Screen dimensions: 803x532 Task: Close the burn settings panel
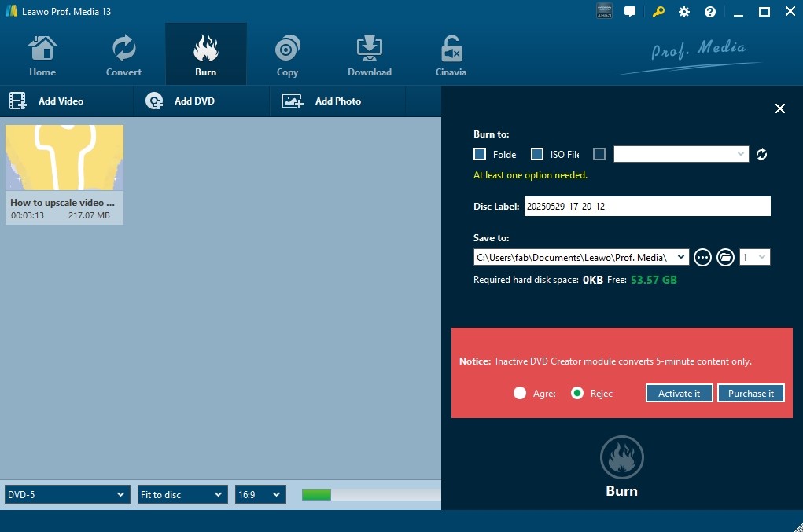(779, 108)
